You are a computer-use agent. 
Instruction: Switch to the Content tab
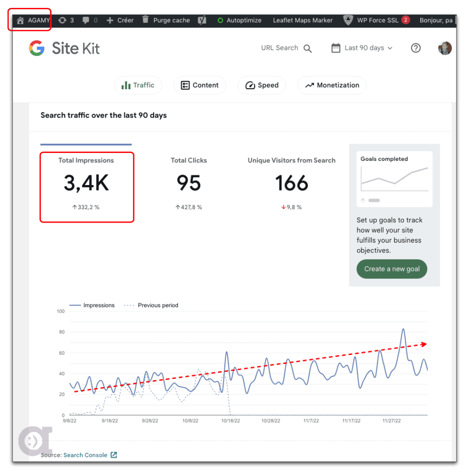200,85
